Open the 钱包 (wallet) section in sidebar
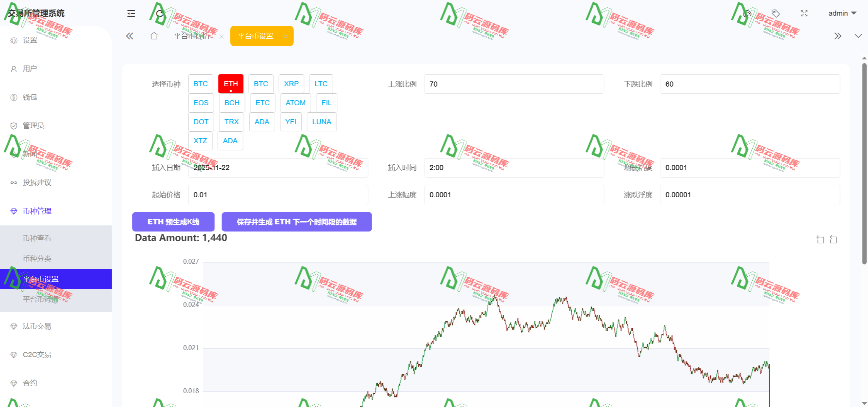Image resolution: width=868 pixels, height=407 pixels. (x=30, y=97)
